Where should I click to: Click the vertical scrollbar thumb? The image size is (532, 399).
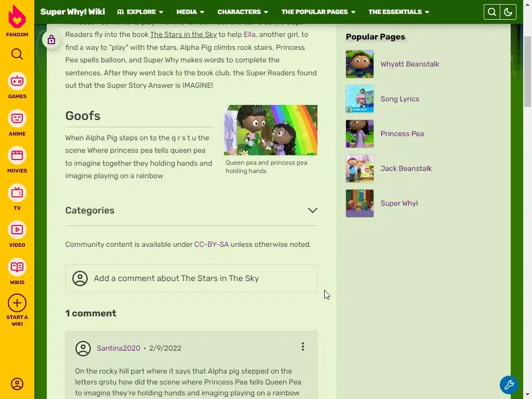click(528, 72)
